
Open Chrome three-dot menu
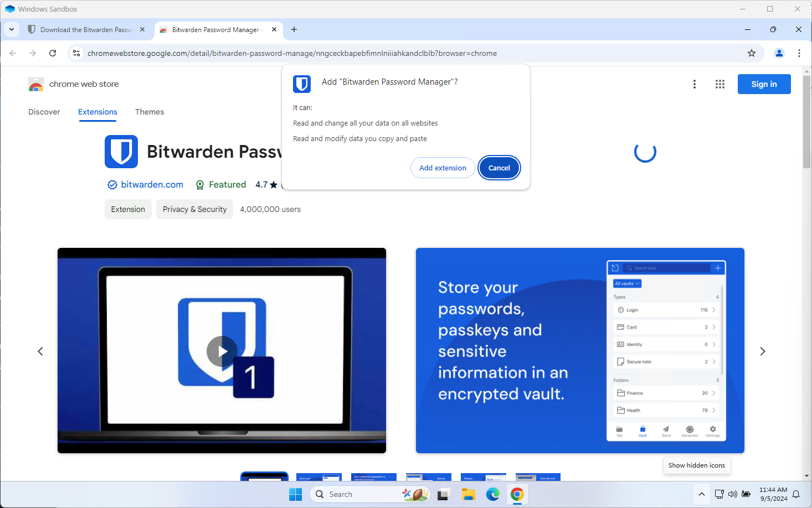[x=799, y=53]
